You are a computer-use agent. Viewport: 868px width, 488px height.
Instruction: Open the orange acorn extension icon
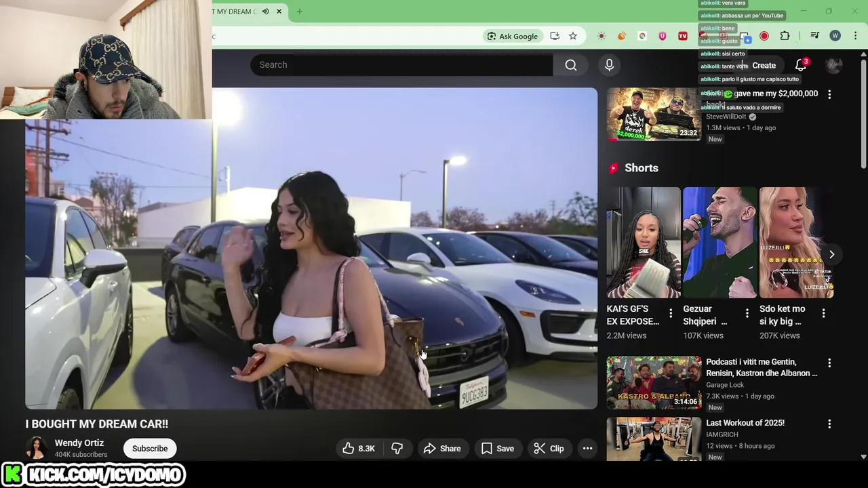click(x=622, y=36)
